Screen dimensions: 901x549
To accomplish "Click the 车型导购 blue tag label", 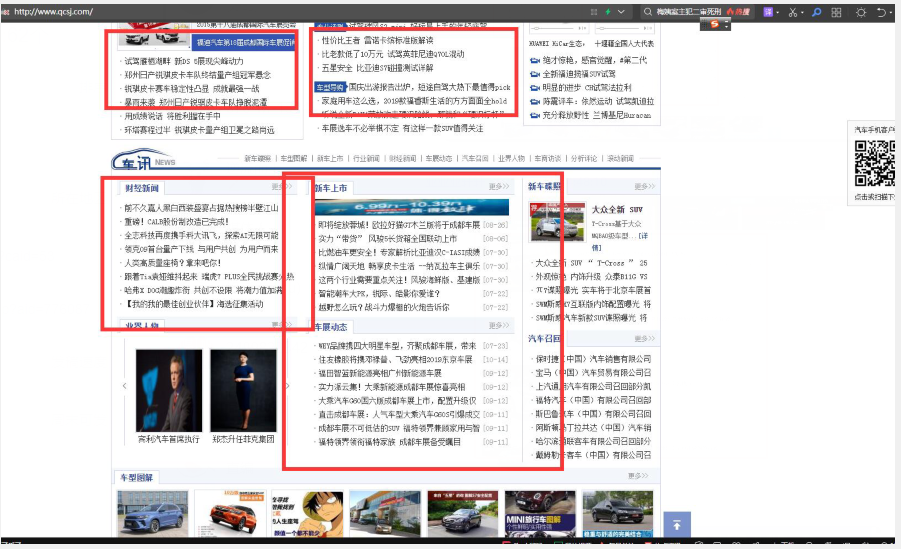I will click(330, 87).
